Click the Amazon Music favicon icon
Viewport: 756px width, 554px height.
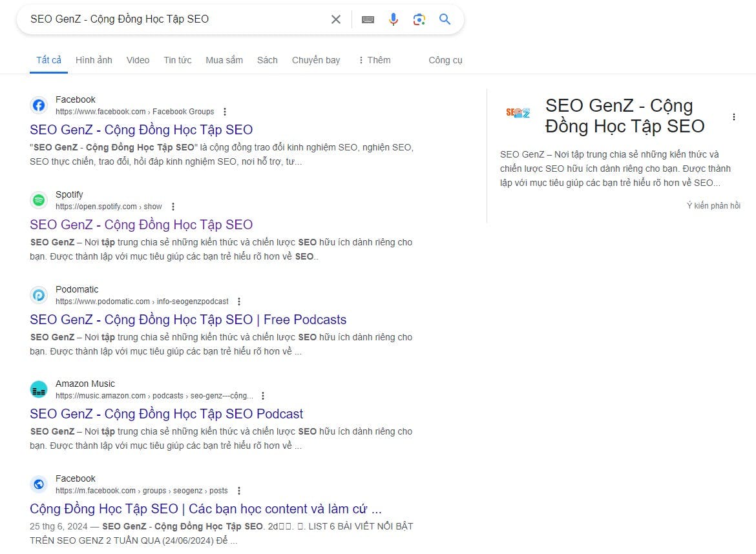coord(39,389)
